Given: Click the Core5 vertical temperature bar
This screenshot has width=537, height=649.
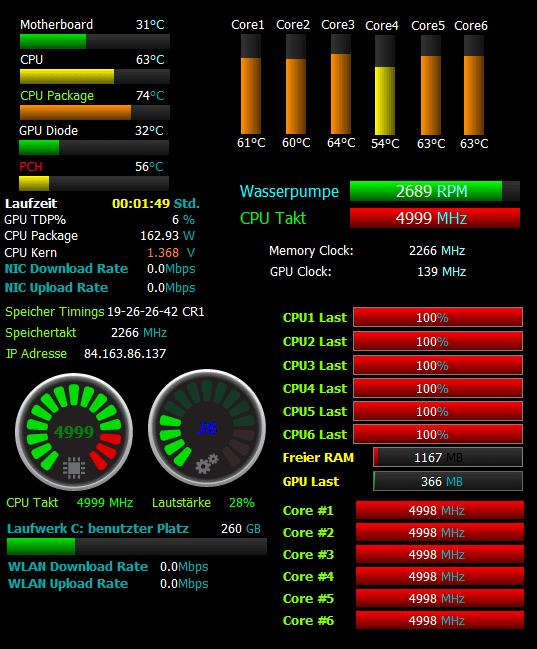Looking at the screenshot, I should point(431,85).
